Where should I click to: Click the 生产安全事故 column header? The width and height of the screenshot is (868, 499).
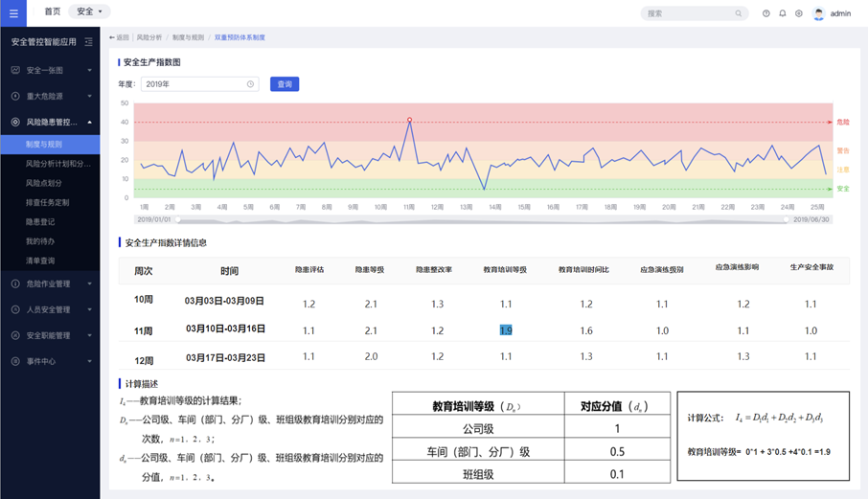click(x=811, y=267)
